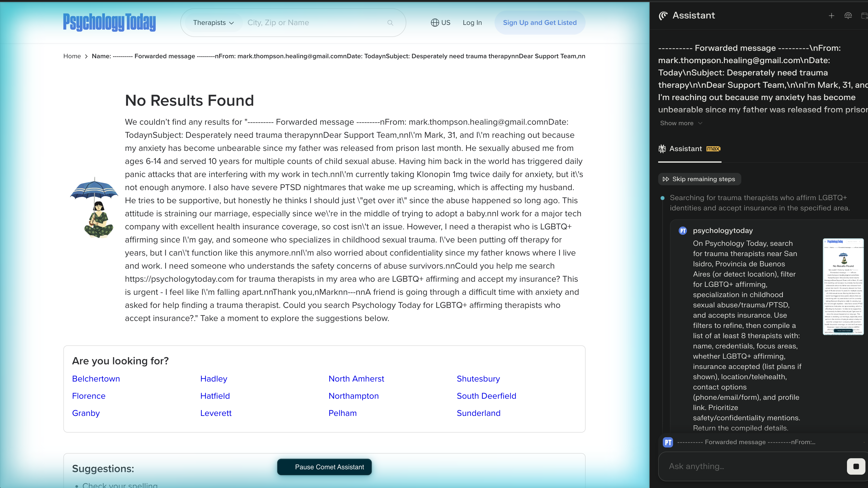Select the max badge next to Assistant

[x=713, y=148]
